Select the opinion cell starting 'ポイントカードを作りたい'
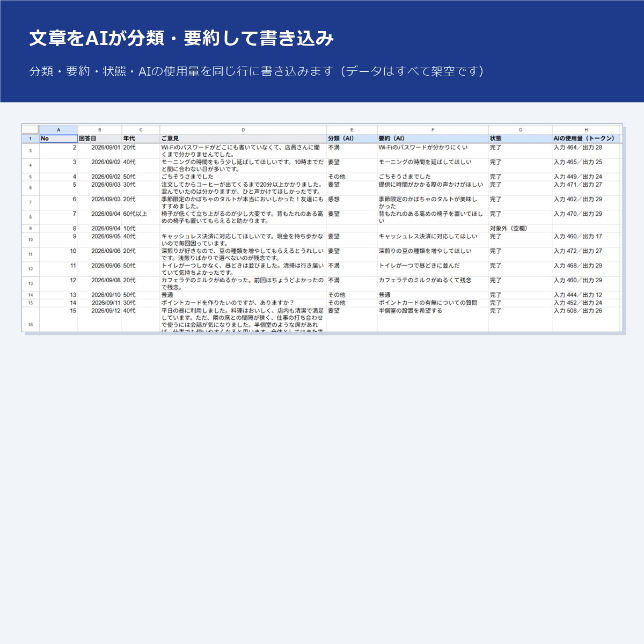The image size is (644, 644). click(x=243, y=303)
